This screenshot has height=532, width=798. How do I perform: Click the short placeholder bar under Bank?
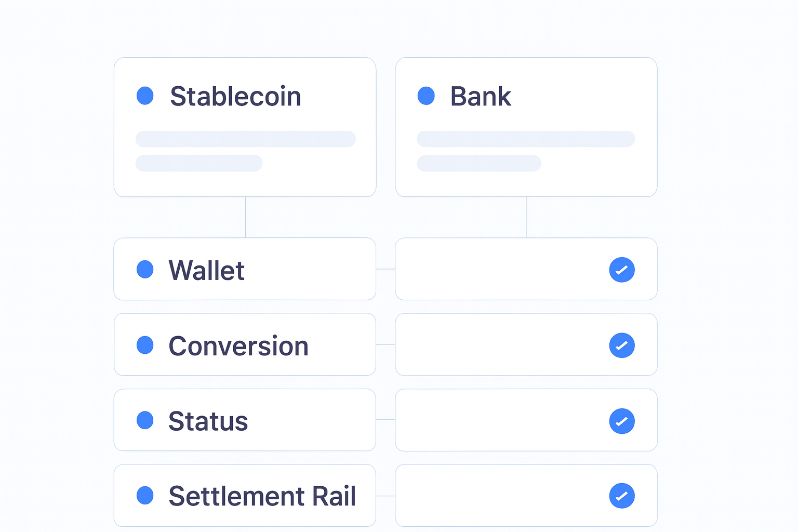coord(479,163)
